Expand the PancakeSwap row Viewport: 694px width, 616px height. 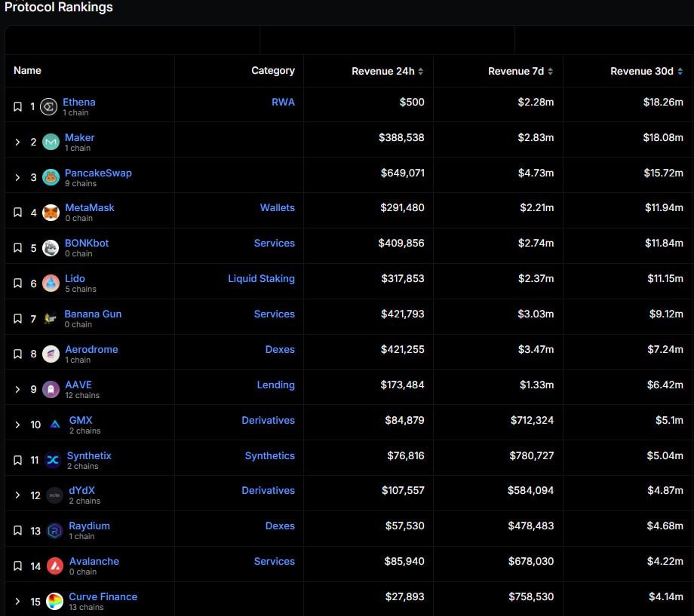click(x=17, y=177)
